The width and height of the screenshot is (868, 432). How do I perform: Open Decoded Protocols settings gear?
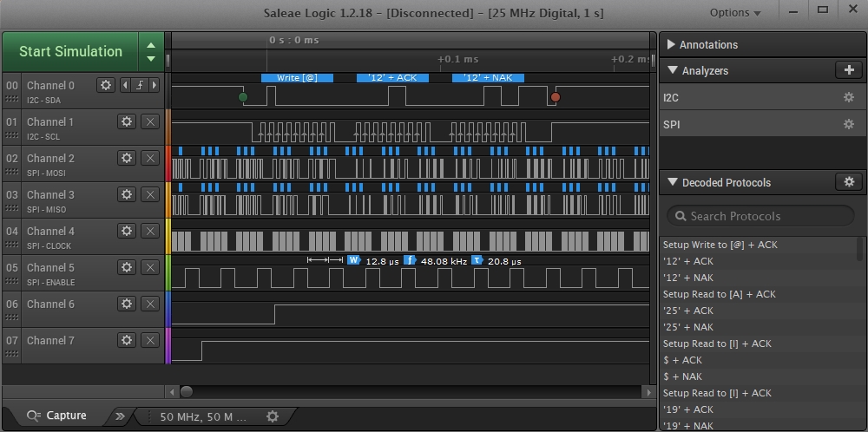click(849, 181)
